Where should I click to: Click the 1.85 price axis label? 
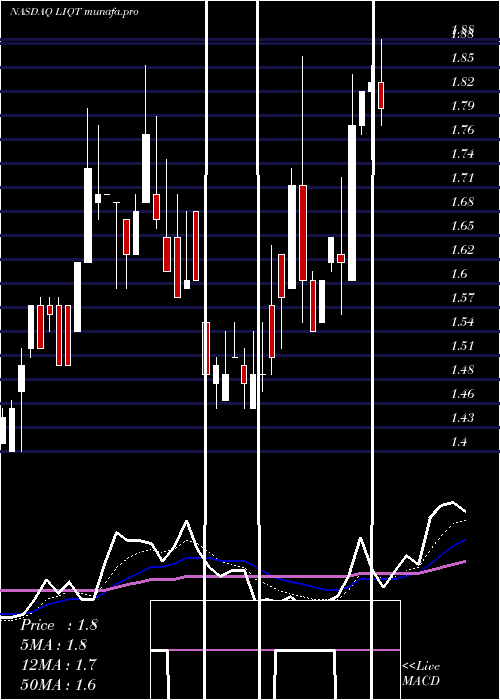pos(462,58)
